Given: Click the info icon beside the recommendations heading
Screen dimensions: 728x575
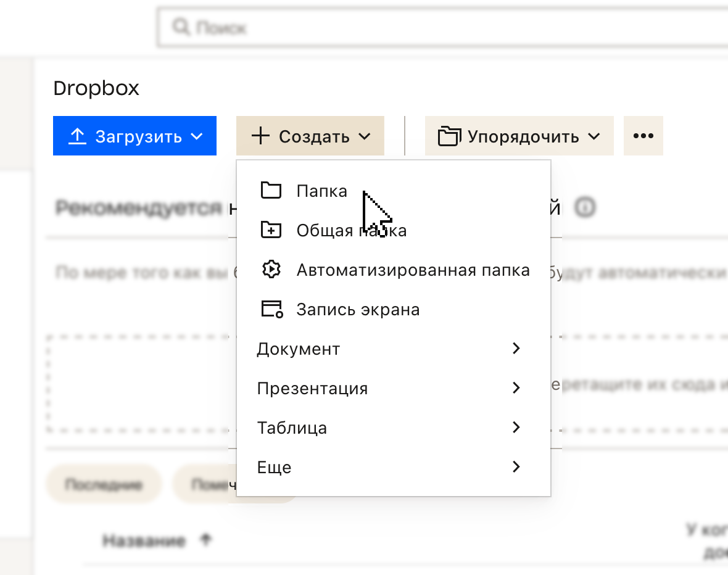Looking at the screenshot, I should coord(585,207).
